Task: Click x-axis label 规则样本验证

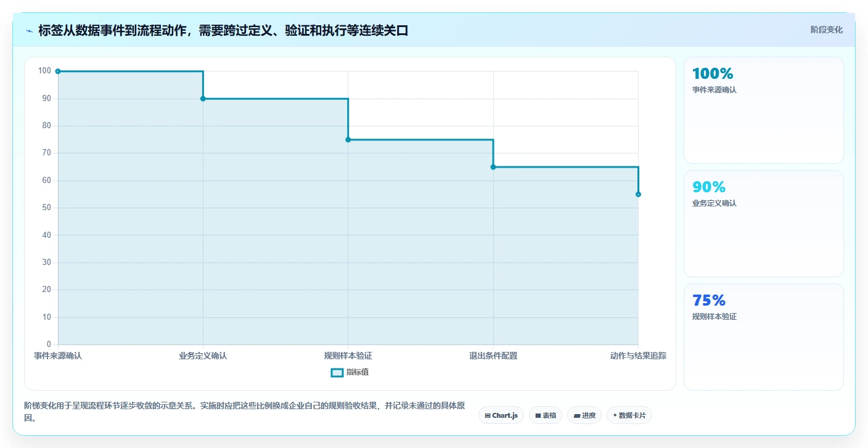Action: (348, 356)
